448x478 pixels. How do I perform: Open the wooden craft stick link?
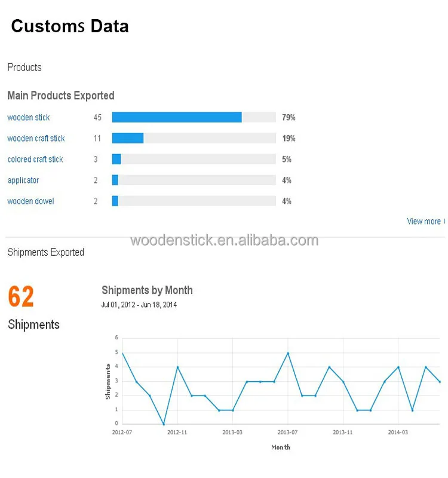(36, 139)
